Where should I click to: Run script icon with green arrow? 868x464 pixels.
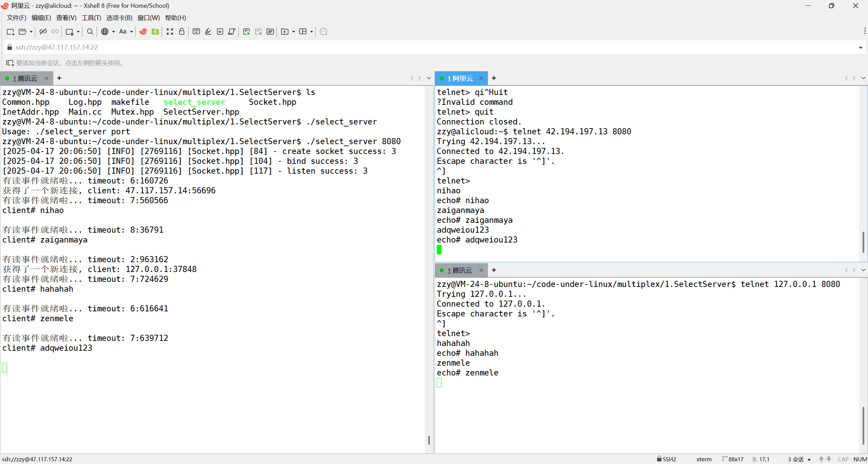click(x=246, y=32)
